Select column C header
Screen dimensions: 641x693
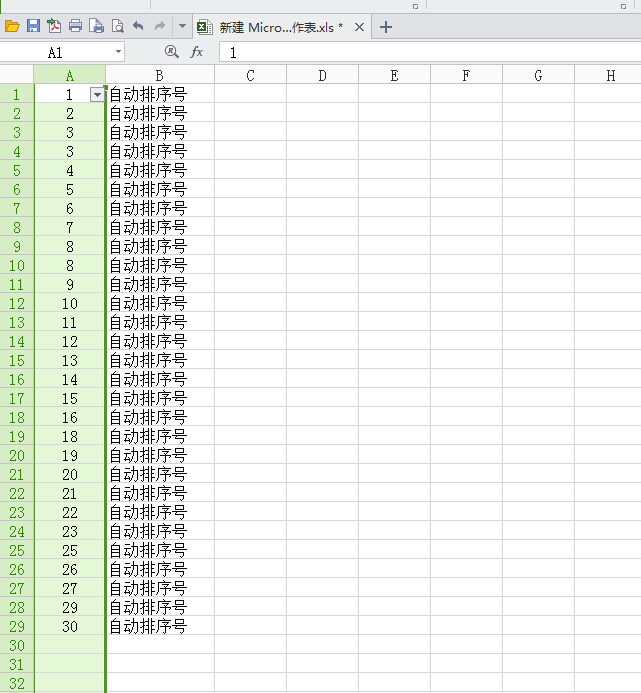click(x=251, y=76)
